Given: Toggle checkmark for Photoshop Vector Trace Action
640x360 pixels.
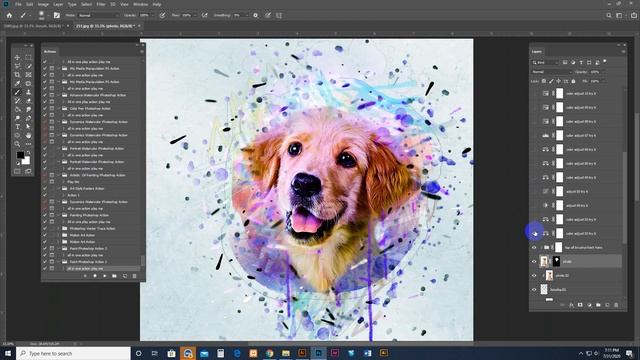Looking at the screenshot, I should [x=44, y=229].
